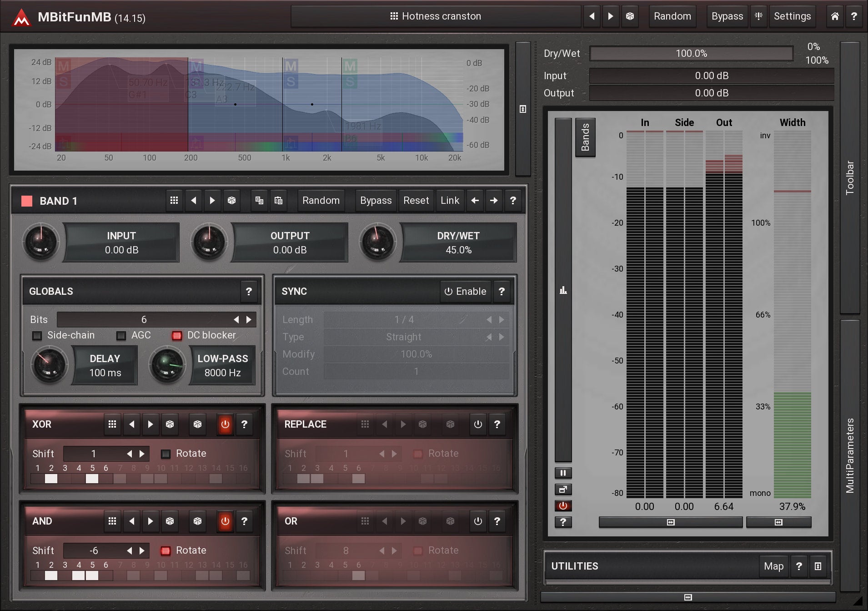Click the meter power icon
This screenshot has width=868, height=611.
(563, 506)
